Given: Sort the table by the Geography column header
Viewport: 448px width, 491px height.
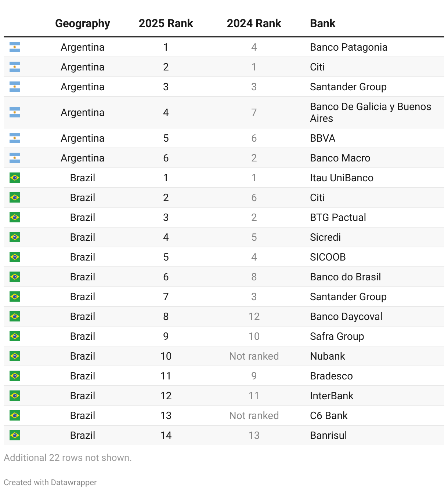Looking at the screenshot, I should (x=83, y=23).
